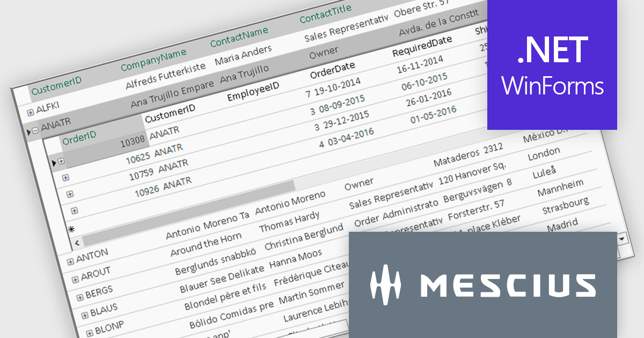Select the Around the Horn cell
The width and height of the screenshot is (644, 338).
click(x=206, y=244)
